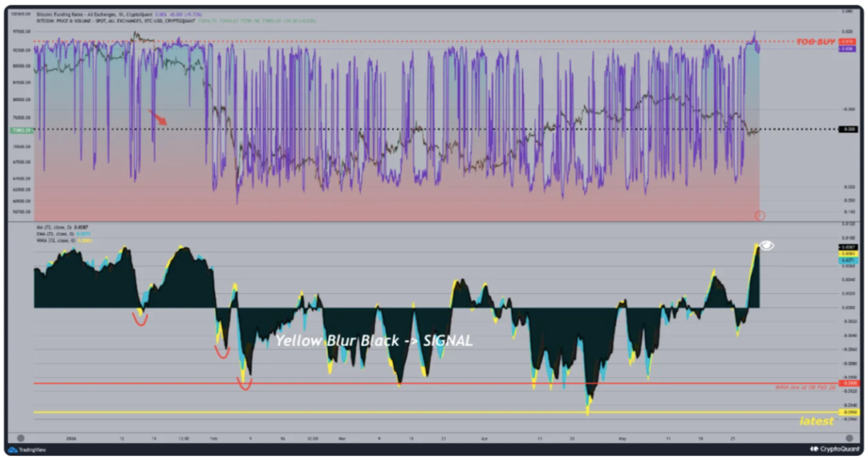Click the red arrow annotation on funding chart
Viewport: 868px width, 460px height.
coord(158,118)
